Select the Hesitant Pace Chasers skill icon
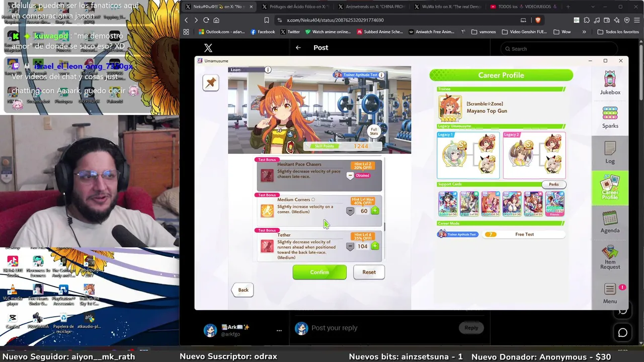Image resolution: width=644 pixels, height=362 pixels. (267, 174)
